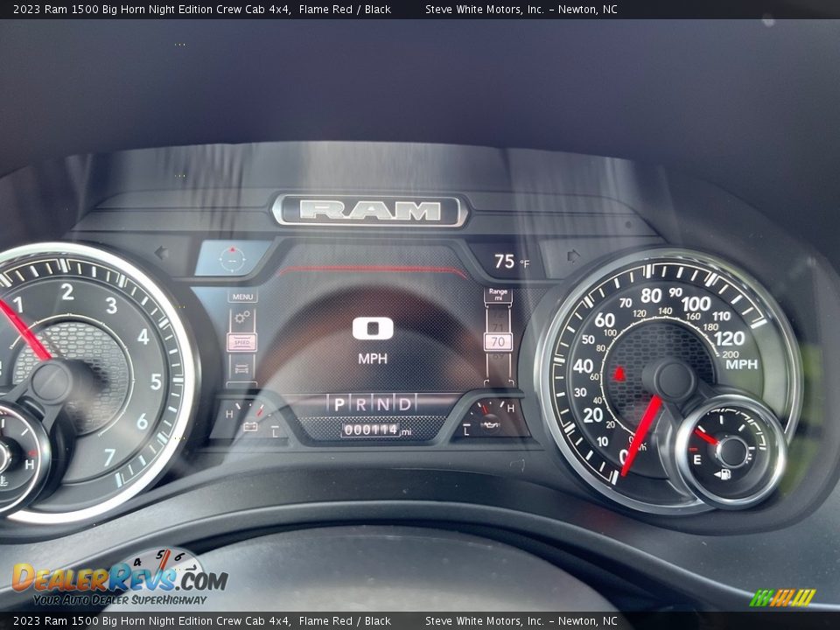Screen dimensions: 840x630
Task: Click the large MPH label on the speedometer
Action: click(x=742, y=364)
